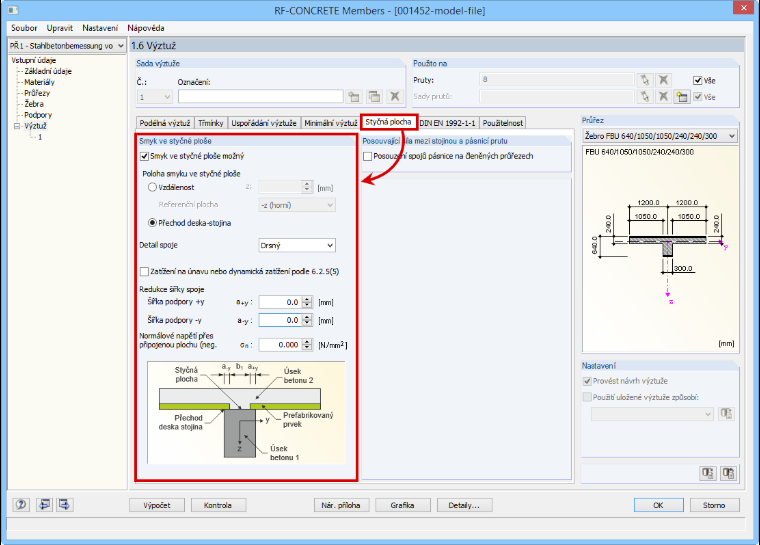Select the Vzdálenost radio button
Image resolution: width=760 pixels, height=545 pixels.
tap(152, 187)
